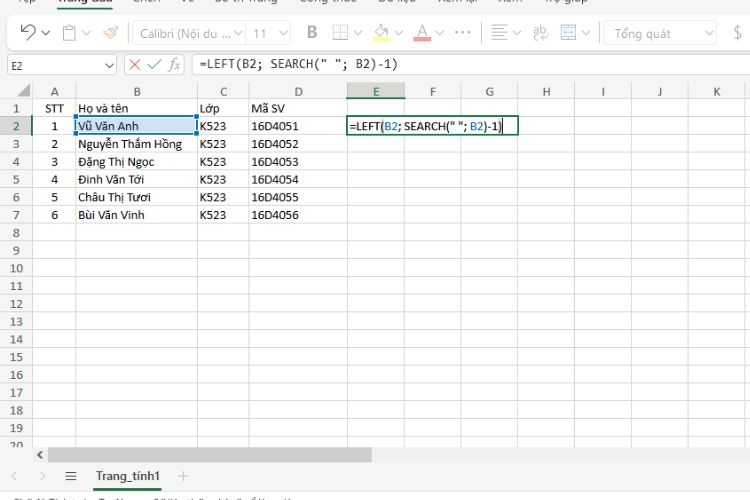This screenshot has width=750, height=500.
Task: Click the cell Borders icon
Action: 340,33
